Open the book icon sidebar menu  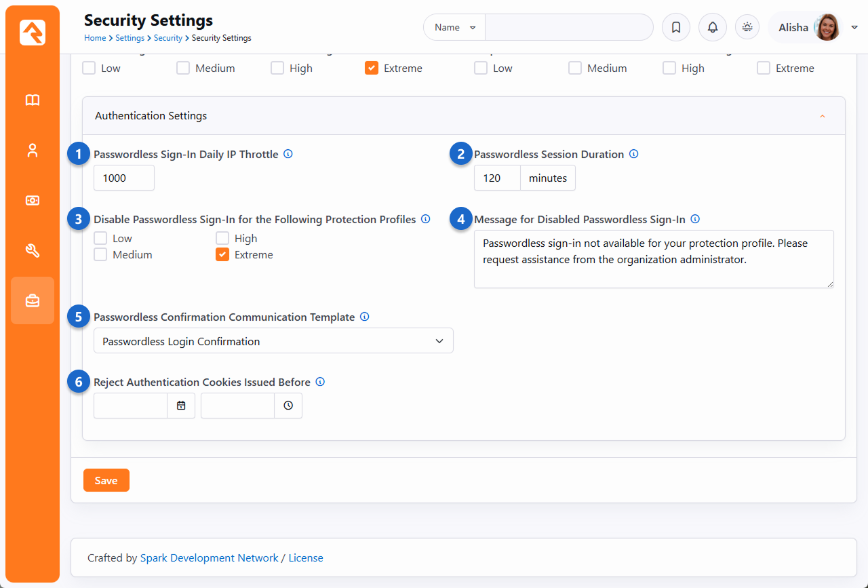(33, 100)
